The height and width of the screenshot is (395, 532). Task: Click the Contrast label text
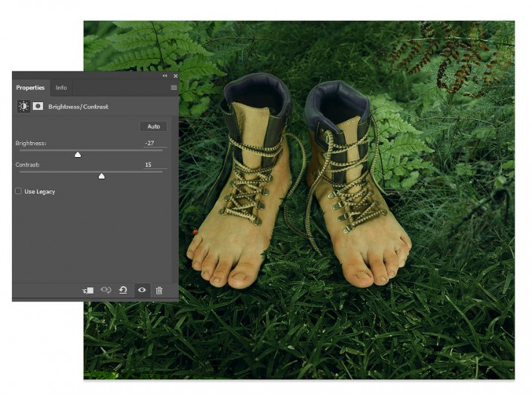(27, 165)
